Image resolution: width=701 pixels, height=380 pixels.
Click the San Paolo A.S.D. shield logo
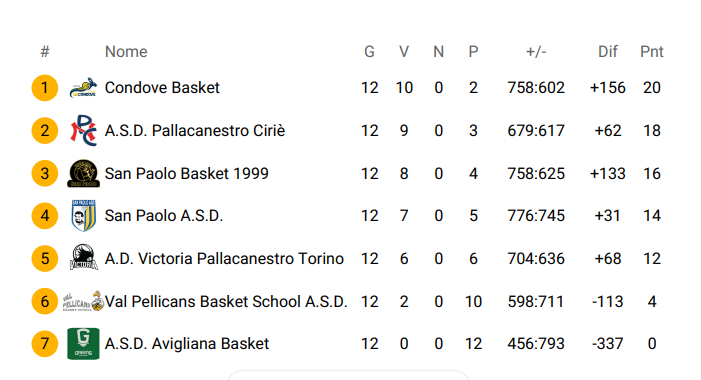84,215
